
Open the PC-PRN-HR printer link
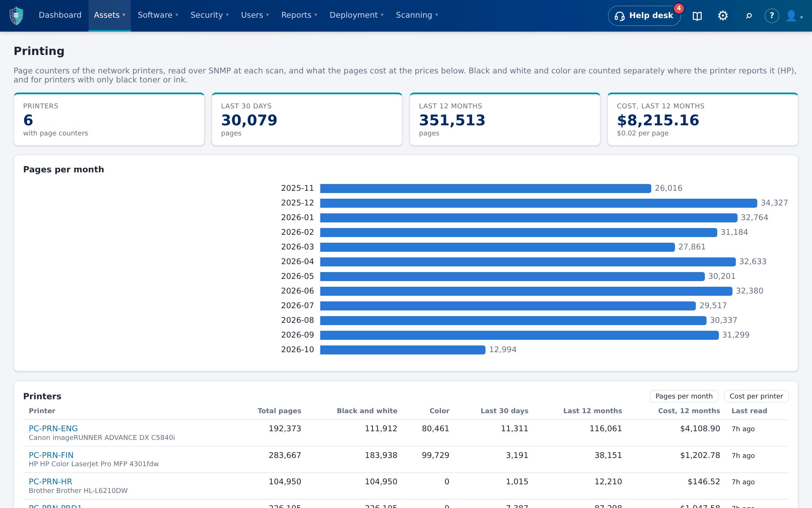tap(50, 482)
